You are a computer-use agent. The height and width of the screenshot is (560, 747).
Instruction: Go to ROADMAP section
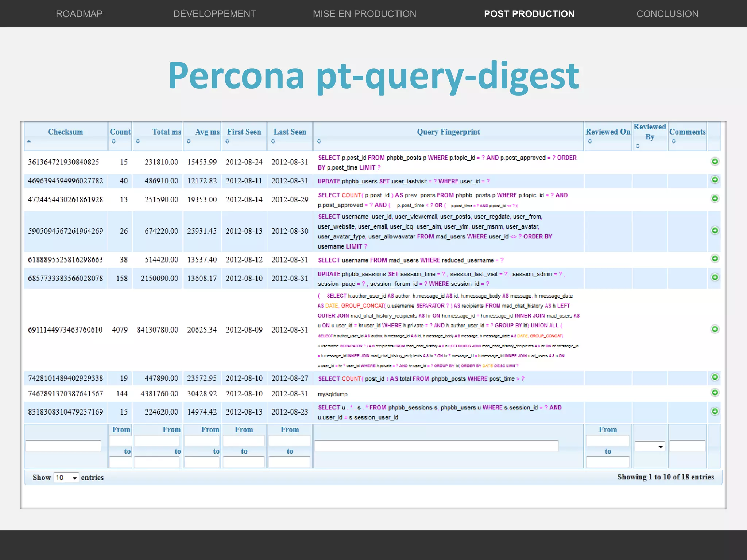click(x=79, y=14)
